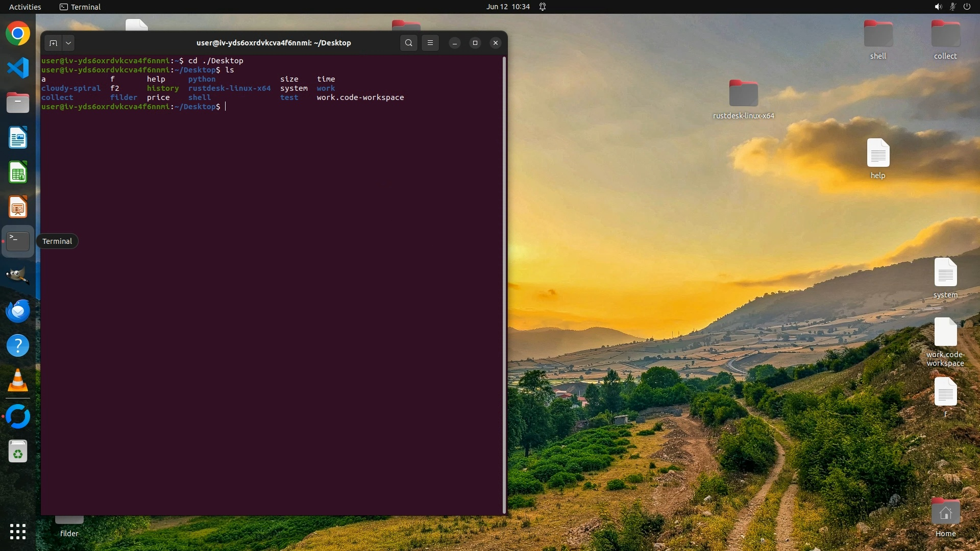
Task: Launch the GIMP image editor
Action: point(18,276)
